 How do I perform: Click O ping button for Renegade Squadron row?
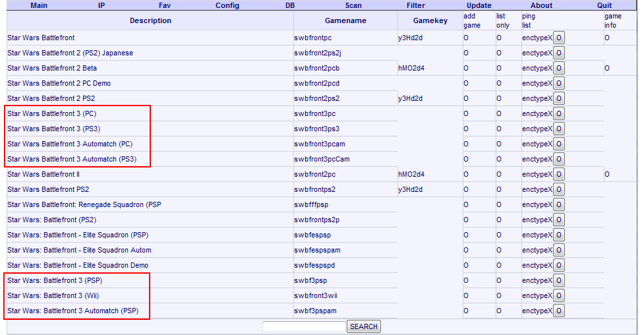click(x=558, y=204)
